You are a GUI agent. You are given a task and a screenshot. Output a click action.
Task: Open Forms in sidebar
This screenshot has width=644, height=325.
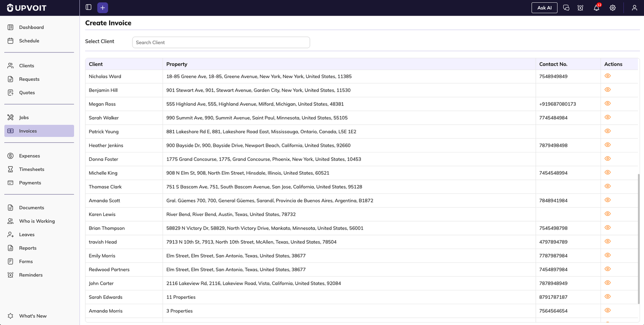[39, 261]
